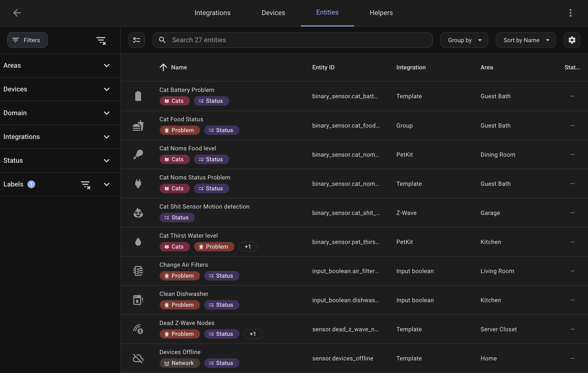
Task: Open the Sort by Name dropdown
Action: point(525,40)
